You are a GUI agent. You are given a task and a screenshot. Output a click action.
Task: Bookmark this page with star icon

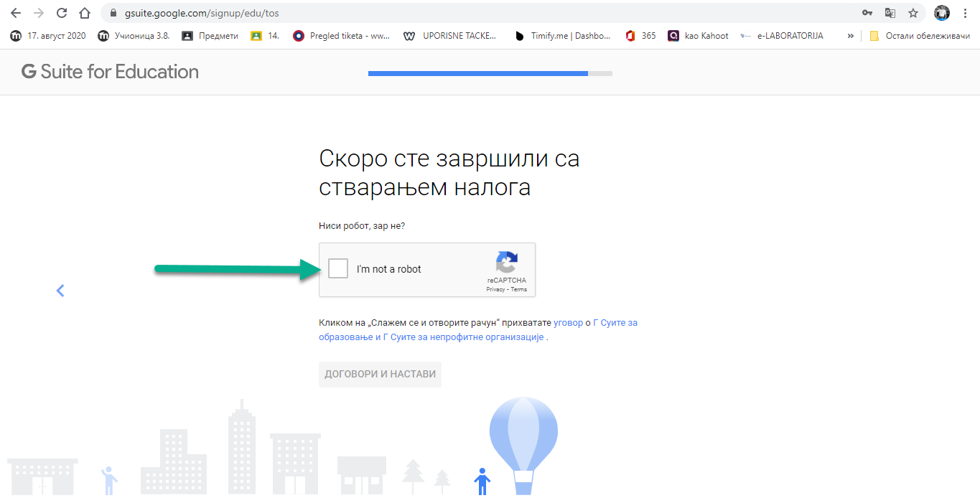[913, 13]
